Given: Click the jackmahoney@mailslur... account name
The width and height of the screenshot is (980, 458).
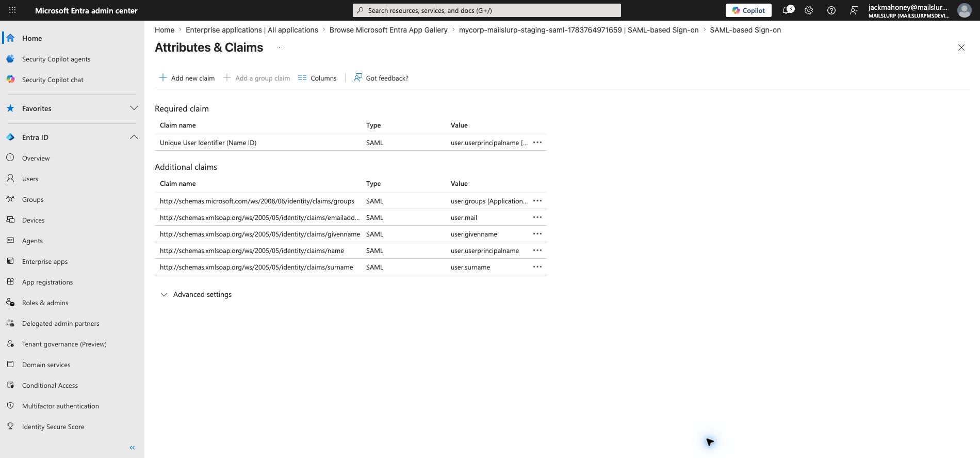Looking at the screenshot, I should click(908, 7).
